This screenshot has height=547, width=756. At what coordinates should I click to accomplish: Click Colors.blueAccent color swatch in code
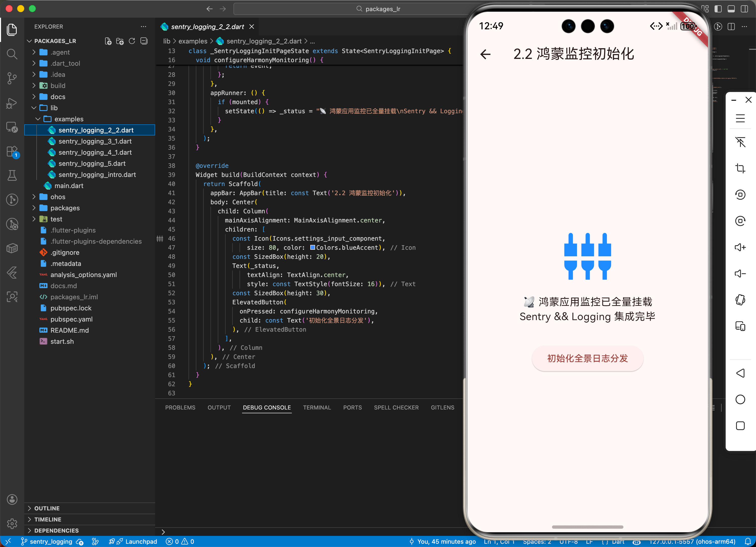click(x=312, y=247)
